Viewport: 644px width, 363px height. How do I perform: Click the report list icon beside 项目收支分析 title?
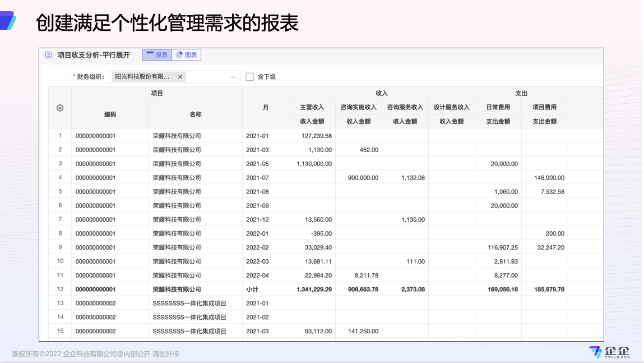pos(49,55)
